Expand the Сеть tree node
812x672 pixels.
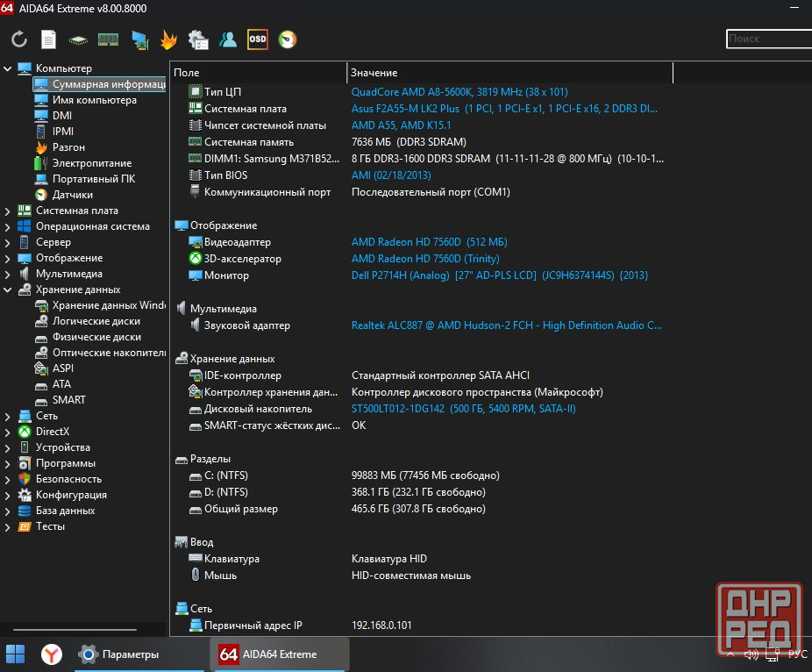tap(8, 416)
